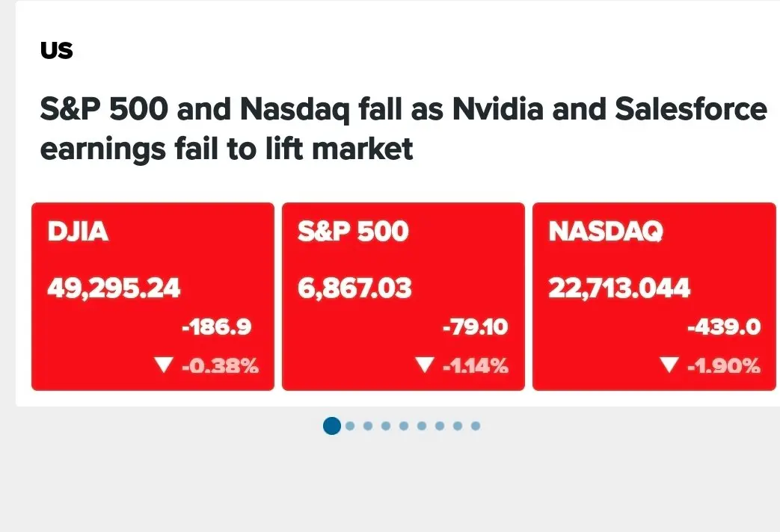Jump to the third carousel dot
780x532 pixels.
368,426
